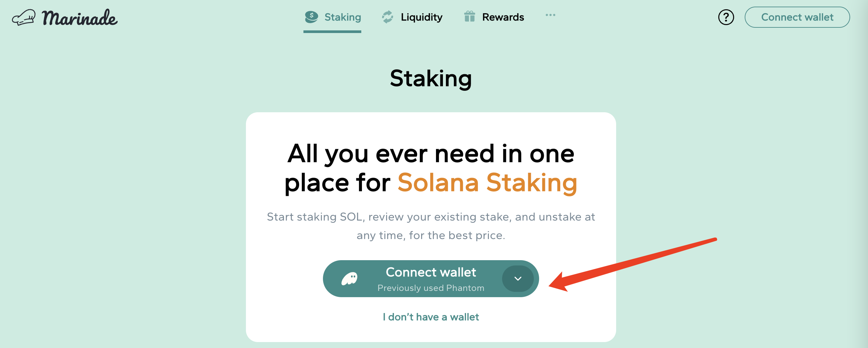Switch to the Liquidity tab
The height and width of the screenshot is (348, 868).
(x=421, y=17)
